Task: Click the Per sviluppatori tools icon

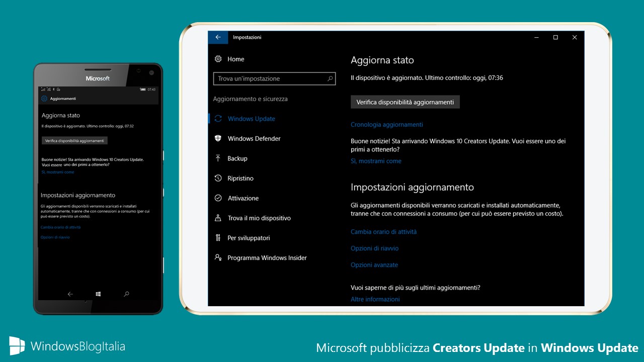Action: tap(218, 238)
